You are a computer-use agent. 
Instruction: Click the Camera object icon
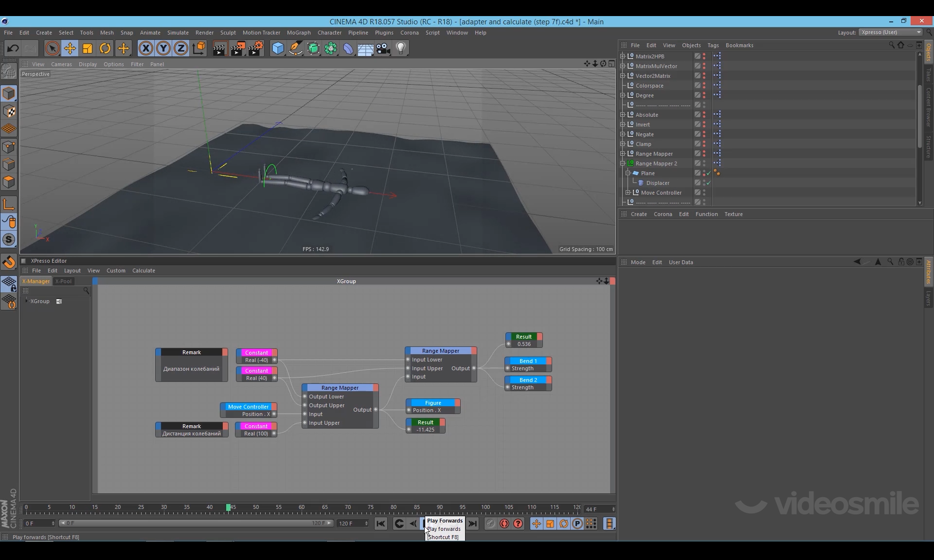pyautogui.click(x=383, y=48)
